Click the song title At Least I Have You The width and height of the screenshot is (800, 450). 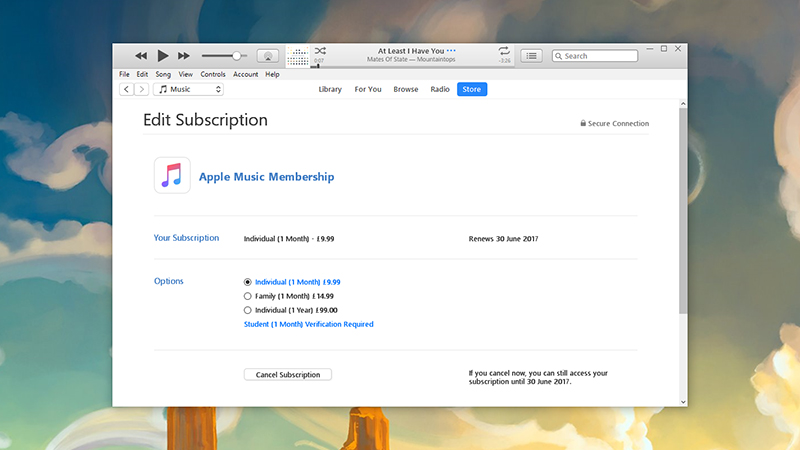pyautogui.click(x=411, y=51)
